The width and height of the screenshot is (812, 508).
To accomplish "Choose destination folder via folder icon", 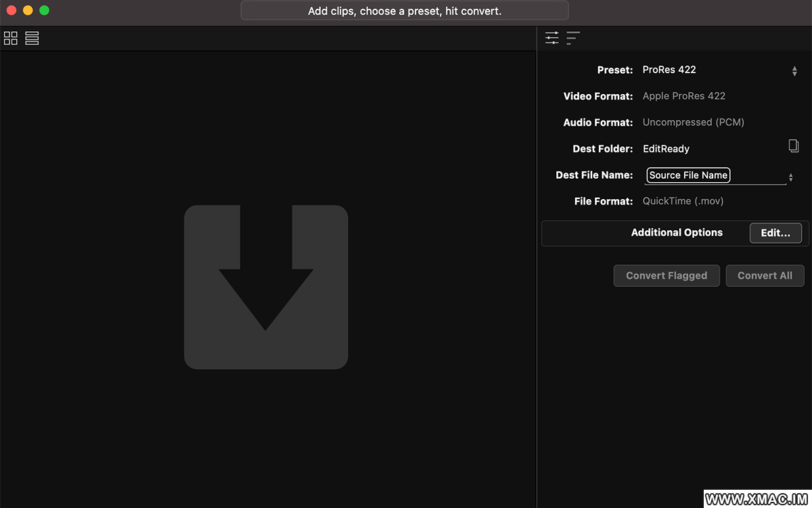I will [794, 146].
